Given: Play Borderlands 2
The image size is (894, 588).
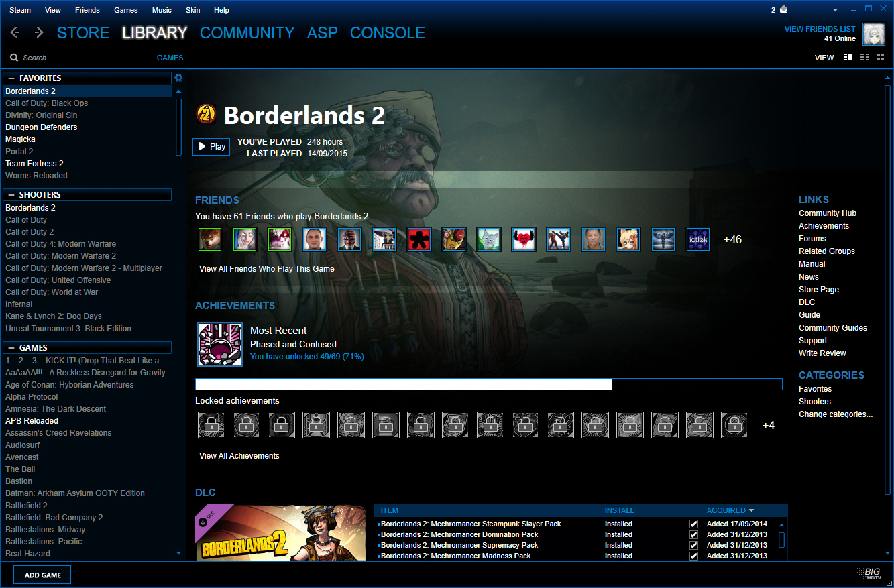Looking at the screenshot, I should click(211, 146).
